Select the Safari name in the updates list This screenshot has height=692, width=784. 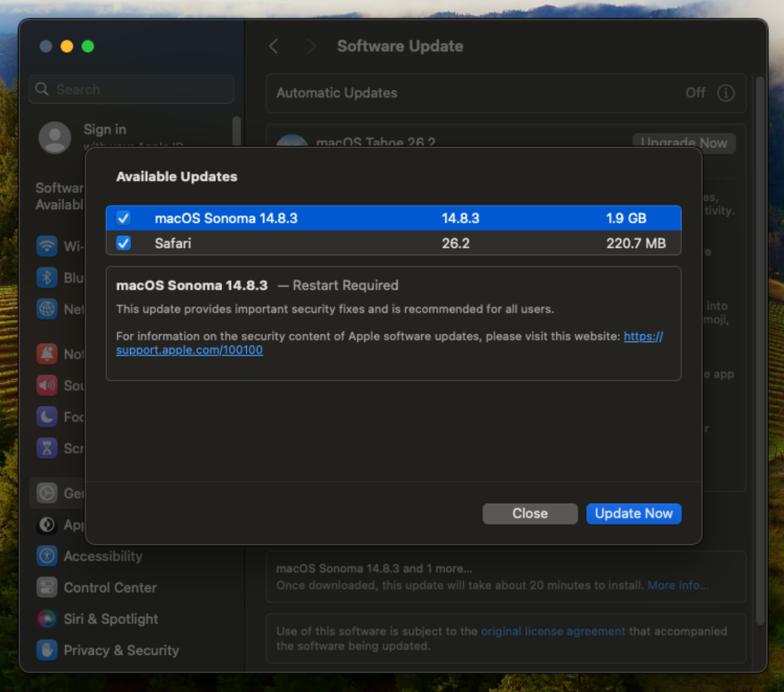(173, 243)
